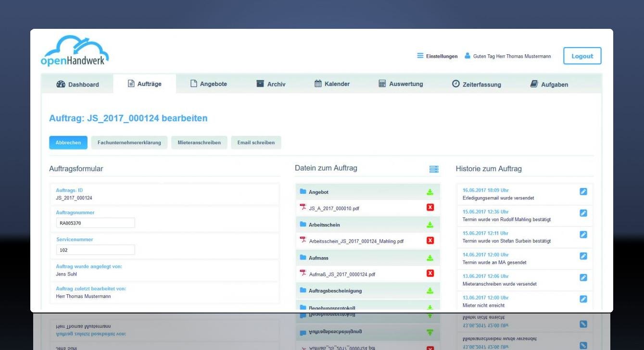Go to the Angebote tab
Image resolution: width=644 pixels, height=350 pixels.
point(208,84)
